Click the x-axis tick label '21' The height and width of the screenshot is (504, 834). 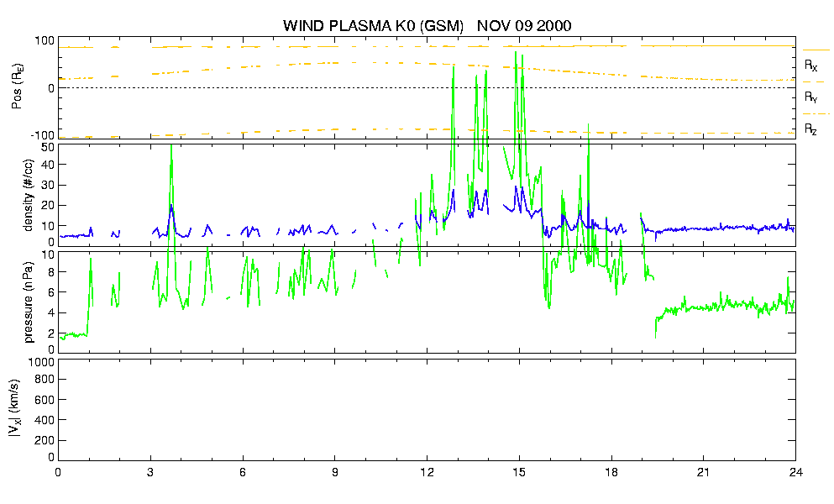pos(703,472)
